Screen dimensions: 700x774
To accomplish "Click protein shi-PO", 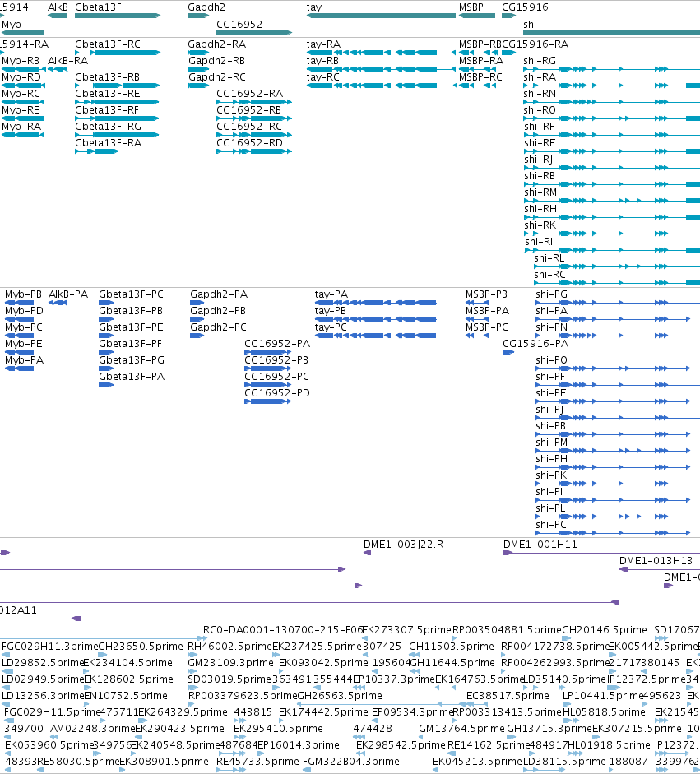I will click(x=613, y=368).
